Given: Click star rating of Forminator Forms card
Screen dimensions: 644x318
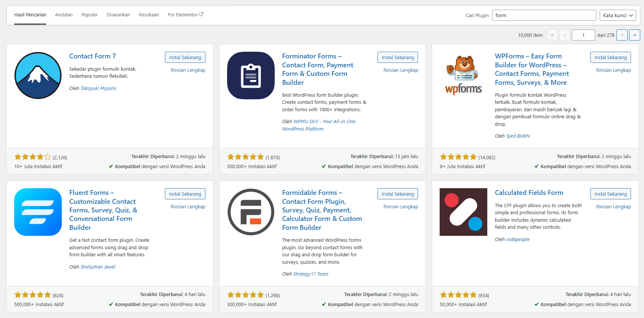Looking at the screenshot, I should pos(246,157).
